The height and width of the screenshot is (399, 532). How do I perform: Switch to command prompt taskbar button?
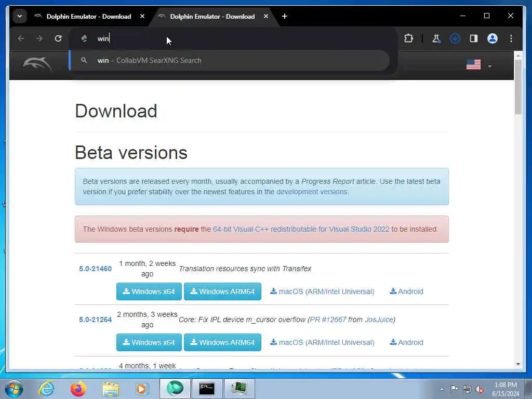[x=207, y=389]
